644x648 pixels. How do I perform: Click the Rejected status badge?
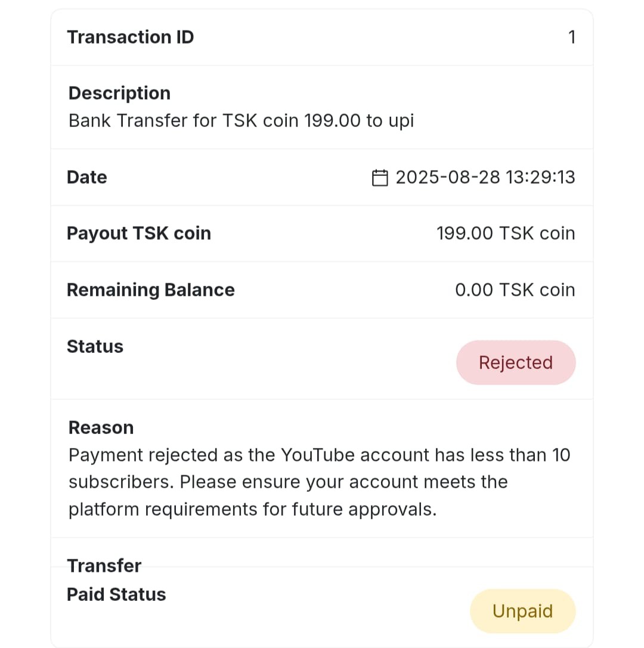pos(516,362)
